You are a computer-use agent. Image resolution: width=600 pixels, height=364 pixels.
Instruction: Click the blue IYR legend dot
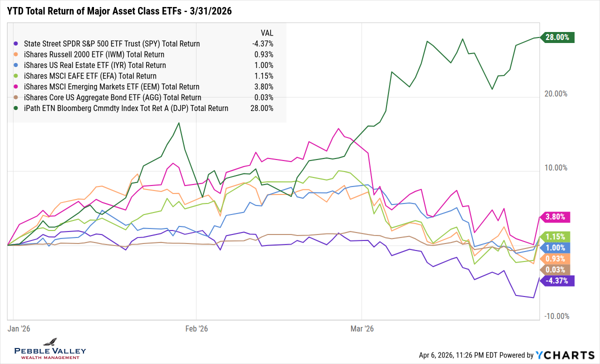click(16, 65)
